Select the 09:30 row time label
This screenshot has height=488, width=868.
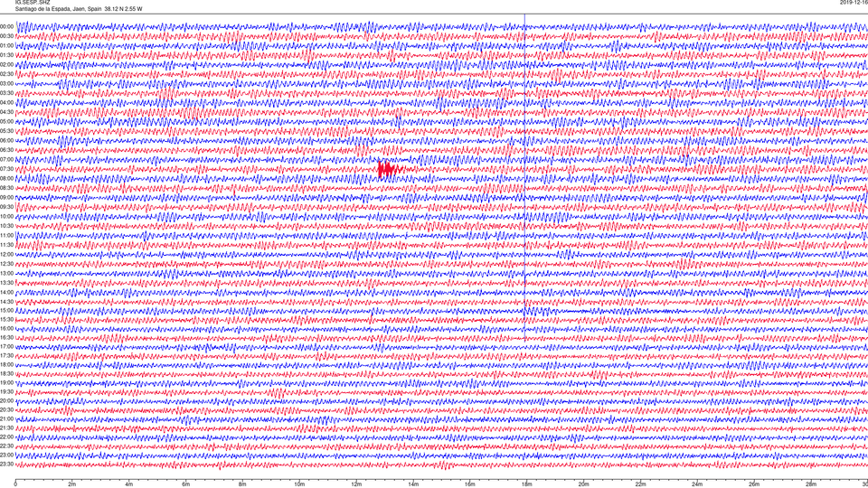[6, 207]
